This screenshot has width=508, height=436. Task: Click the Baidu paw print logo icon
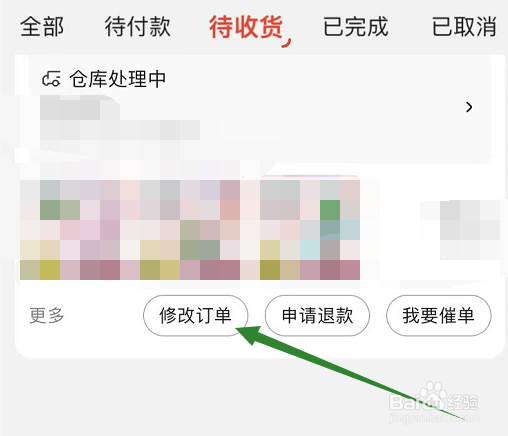pyautogui.click(x=432, y=395)
